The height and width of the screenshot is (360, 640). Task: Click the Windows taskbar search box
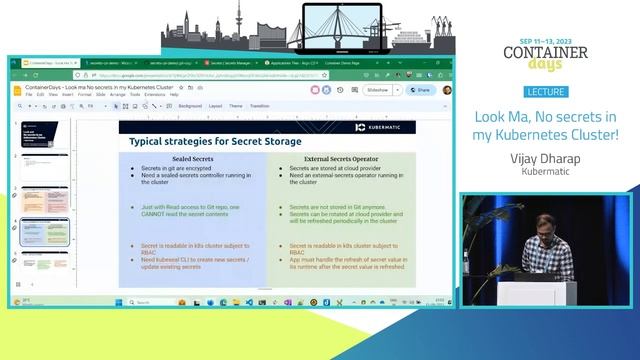point(151,302)
